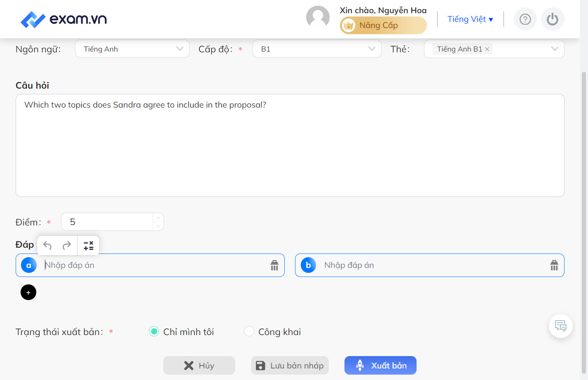Remove the Tiếng Anh B1 tag
588x380 pixels.
[487, 49]
